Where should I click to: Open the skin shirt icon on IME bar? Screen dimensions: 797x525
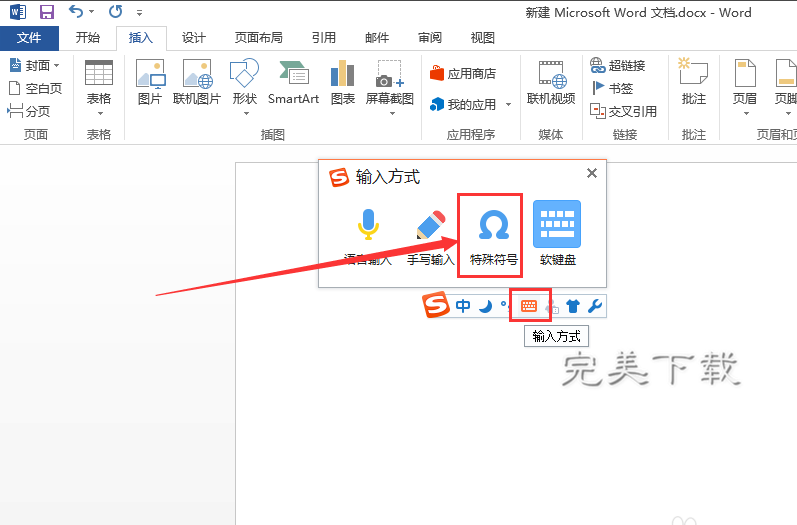pyautogui.click(x=573, y=306)
